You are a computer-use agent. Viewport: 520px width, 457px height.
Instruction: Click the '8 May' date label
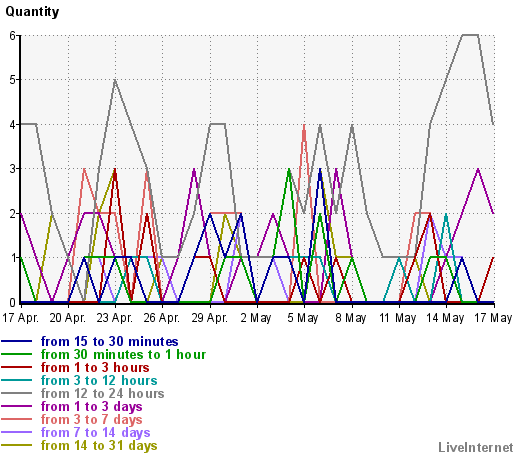[351, 318]
